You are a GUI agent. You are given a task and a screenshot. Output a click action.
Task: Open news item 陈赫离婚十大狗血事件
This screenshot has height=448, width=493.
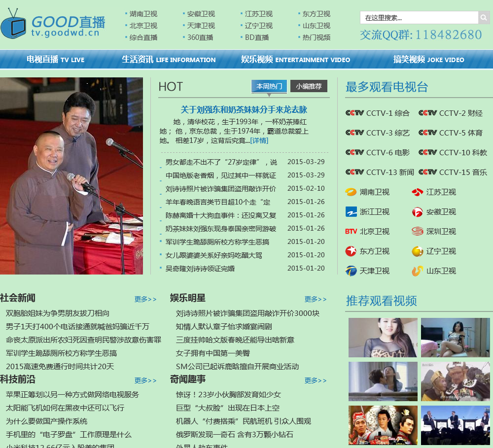coord(221,215)
